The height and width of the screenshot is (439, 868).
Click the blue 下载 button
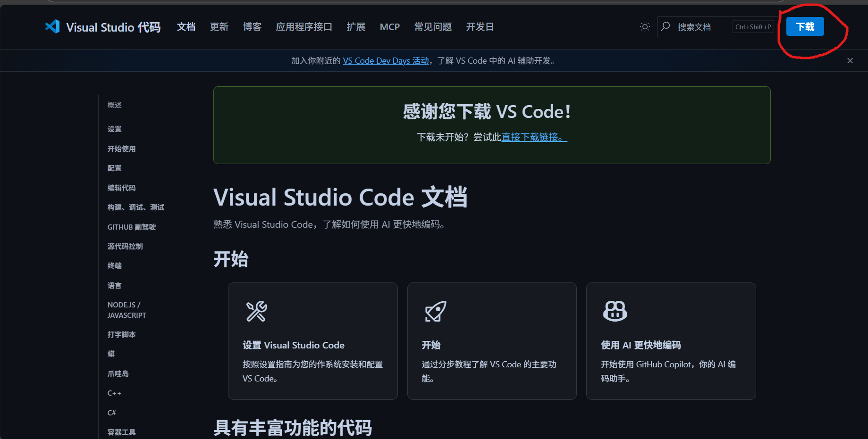coord(805,26)
